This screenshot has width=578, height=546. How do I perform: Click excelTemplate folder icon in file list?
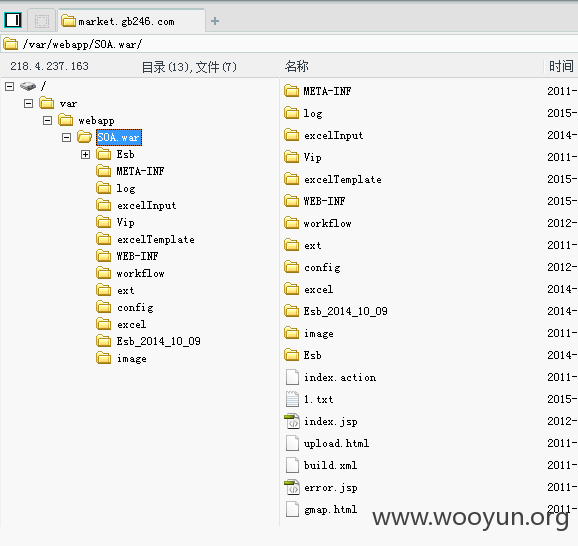point(292,179)
